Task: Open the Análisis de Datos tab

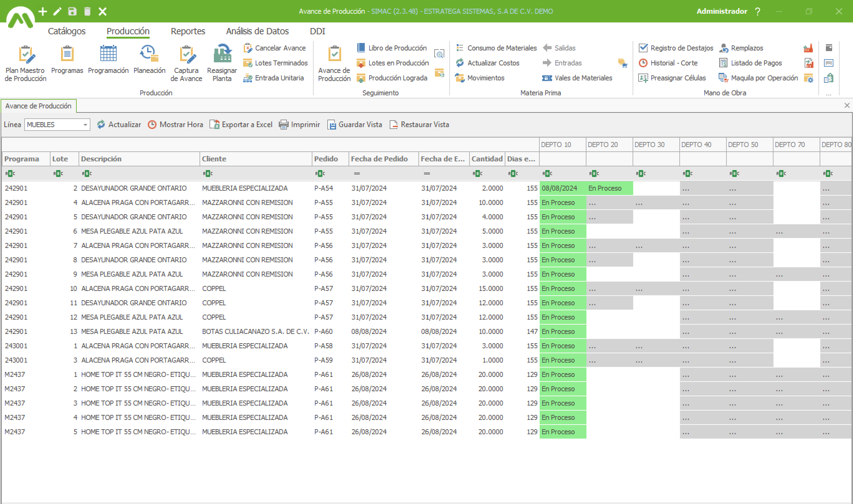Action: 257,31
